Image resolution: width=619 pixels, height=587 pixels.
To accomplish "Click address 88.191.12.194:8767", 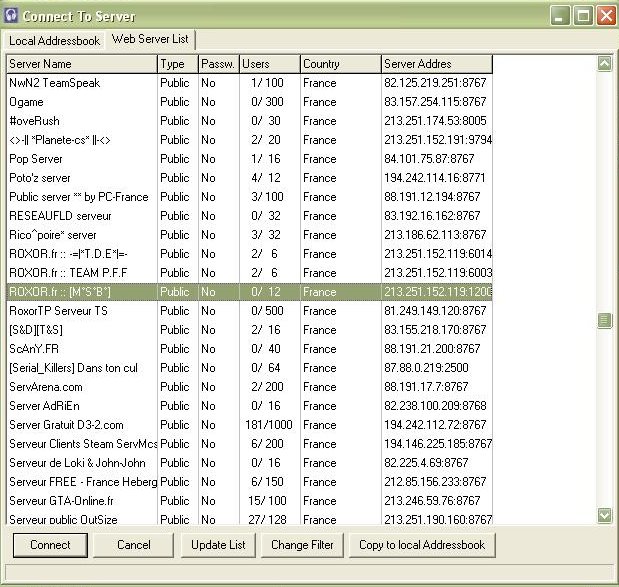I will 432,197.
